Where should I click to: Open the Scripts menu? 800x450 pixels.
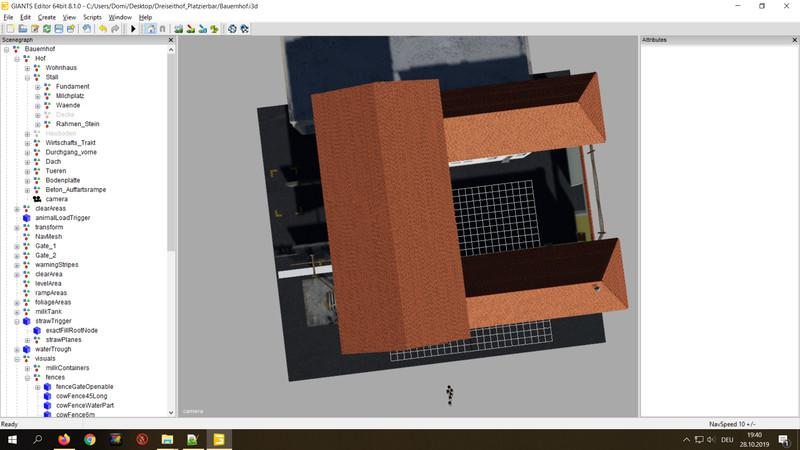coord(93,17)
